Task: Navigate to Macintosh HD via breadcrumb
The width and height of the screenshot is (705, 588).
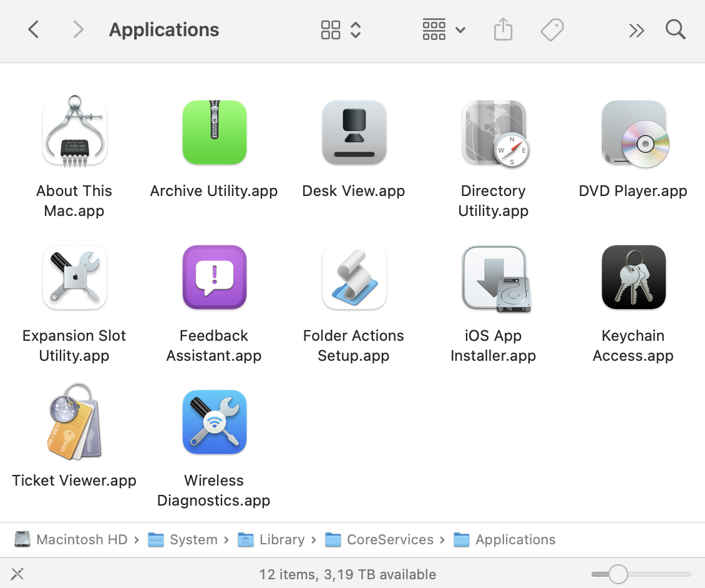Action: pyautogui.click(x=83, y=539)
